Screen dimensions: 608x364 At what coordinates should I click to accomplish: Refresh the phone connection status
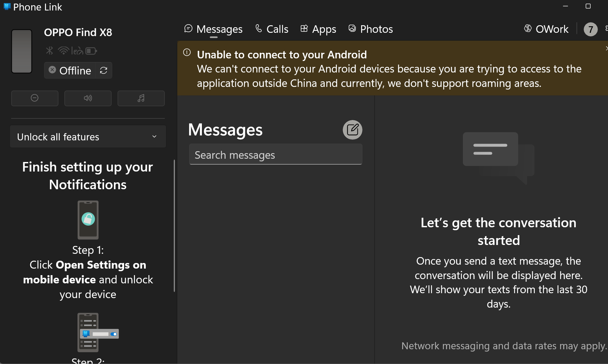(104, 71)
